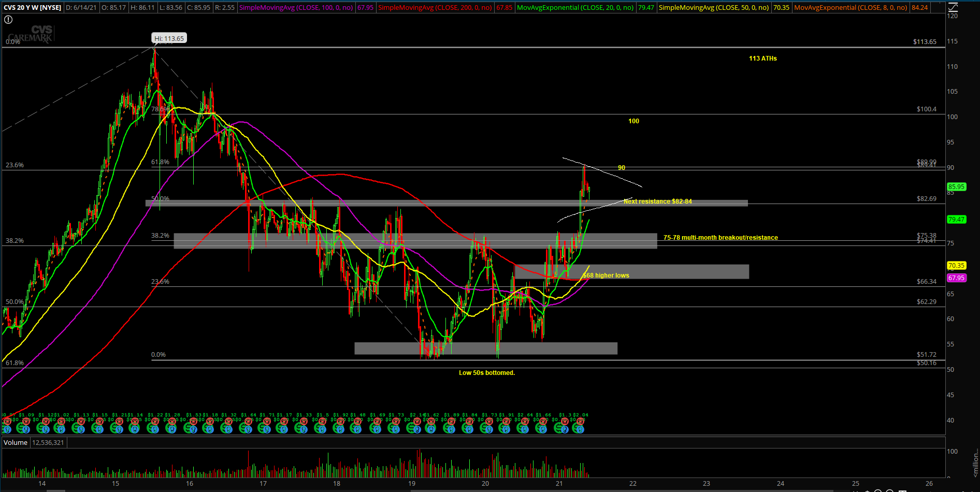Screen dimensions: 980x492
Task: Click the purple 67.95 price axis bubble
Action: 958,278
